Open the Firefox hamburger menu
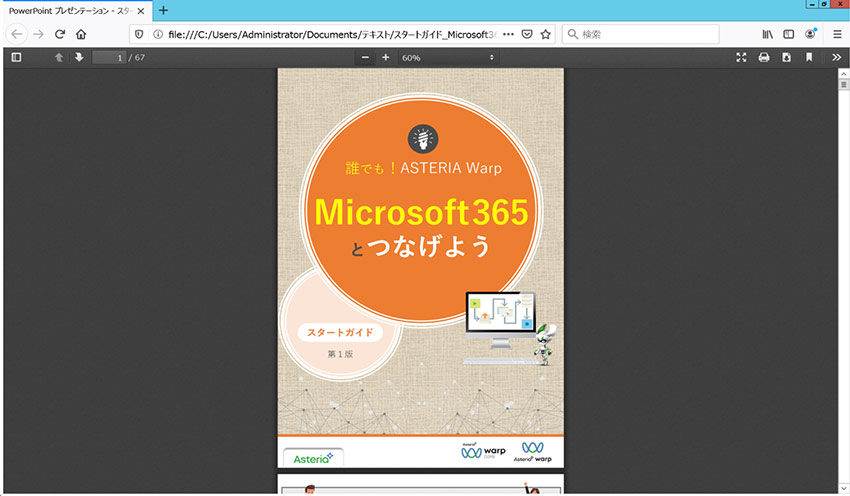This screenshot has width=850, height=496. pos(837,34)
